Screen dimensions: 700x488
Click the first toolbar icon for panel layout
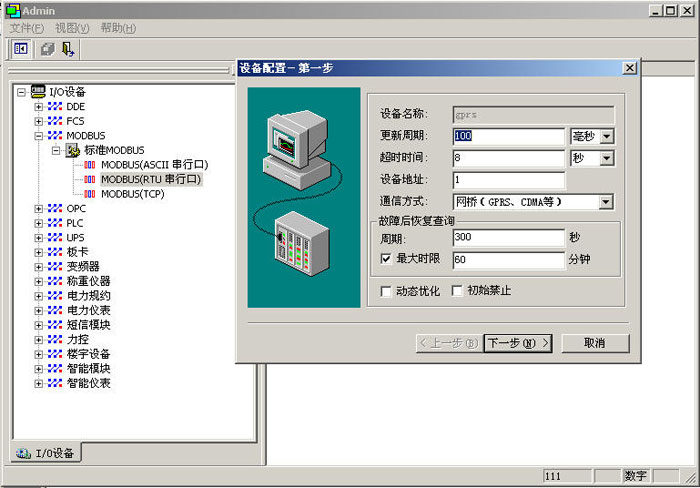21,48
